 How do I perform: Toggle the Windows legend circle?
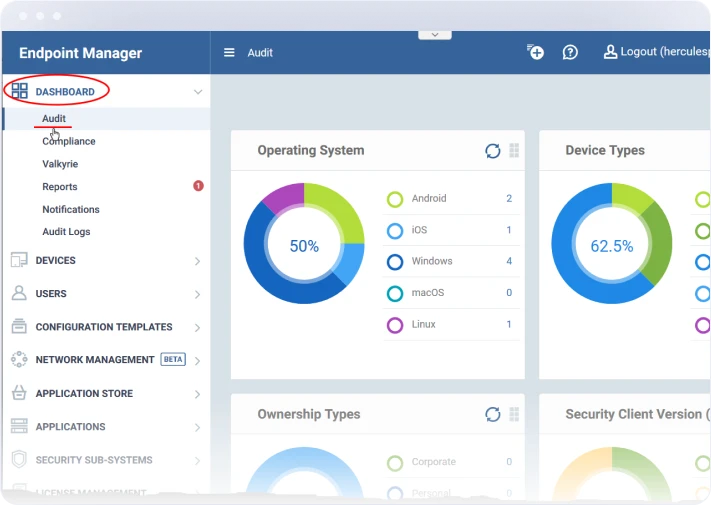[395, 262]
